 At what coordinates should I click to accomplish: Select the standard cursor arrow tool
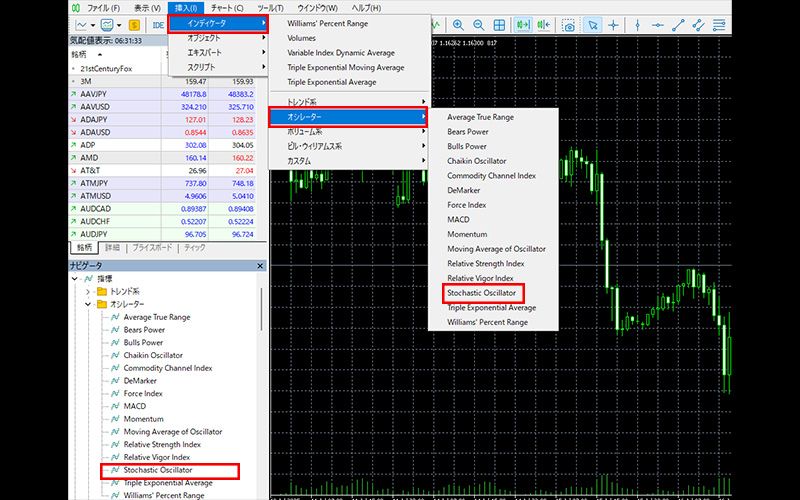[x=592, y=25]
